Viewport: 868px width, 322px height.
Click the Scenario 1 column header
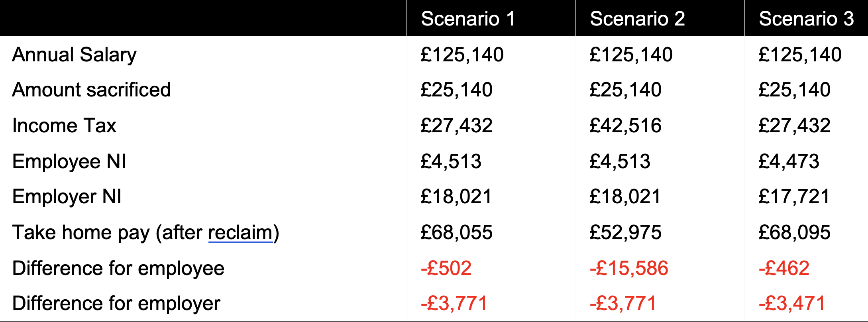468,19
